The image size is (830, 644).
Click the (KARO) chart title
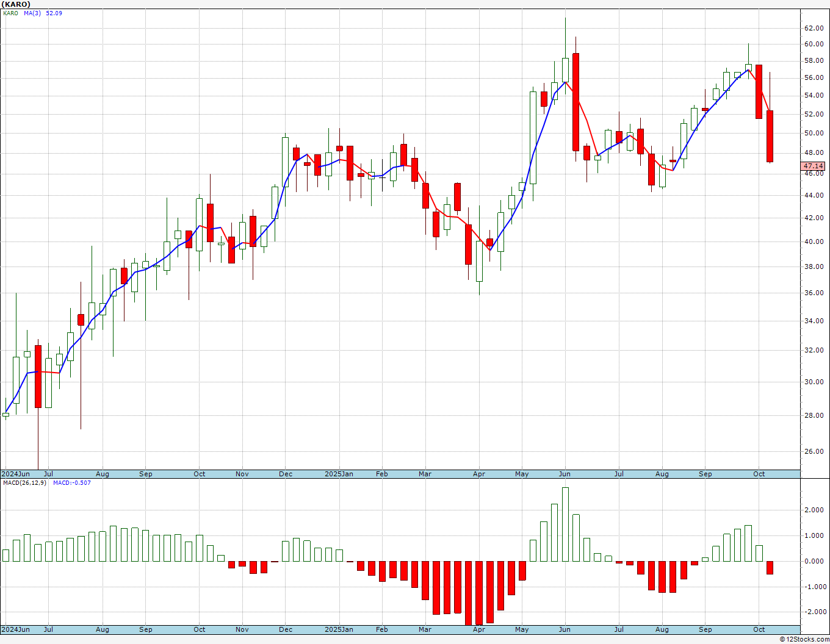[15, 4]
